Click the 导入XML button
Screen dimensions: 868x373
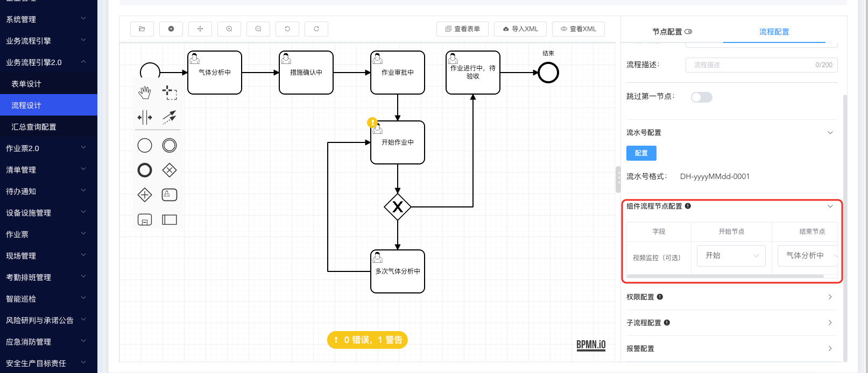coord(520,29)
